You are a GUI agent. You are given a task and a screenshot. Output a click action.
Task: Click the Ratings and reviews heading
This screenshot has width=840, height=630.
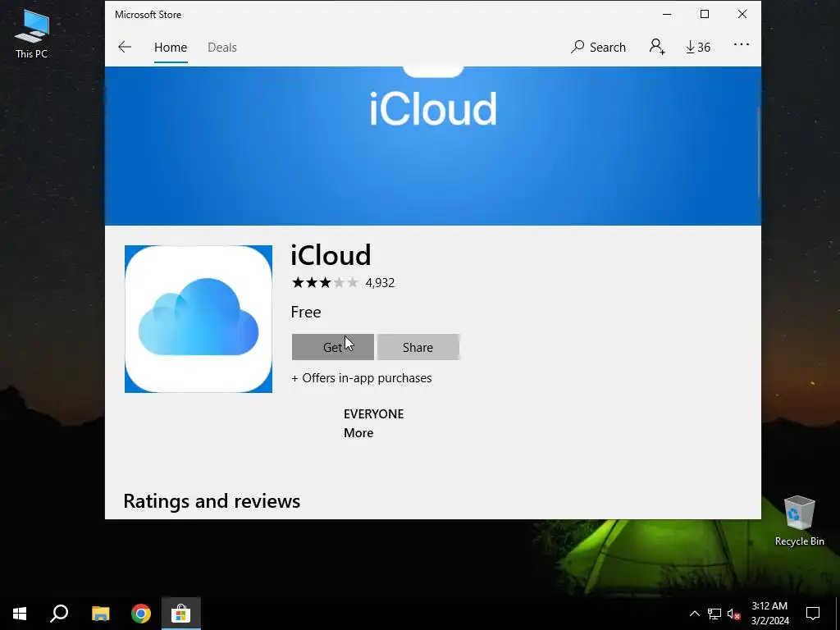point(212,501)
